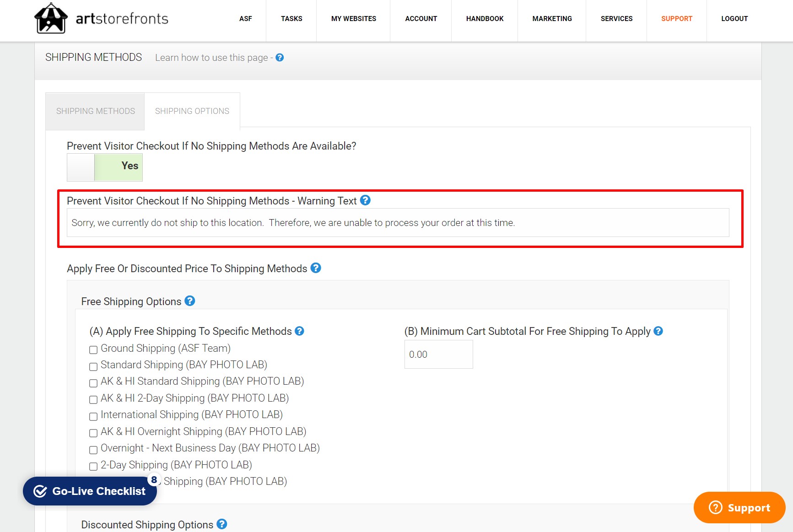Screen dimensions: 793x532
Task: Open the TASKS menu
Action: point(291,19)
